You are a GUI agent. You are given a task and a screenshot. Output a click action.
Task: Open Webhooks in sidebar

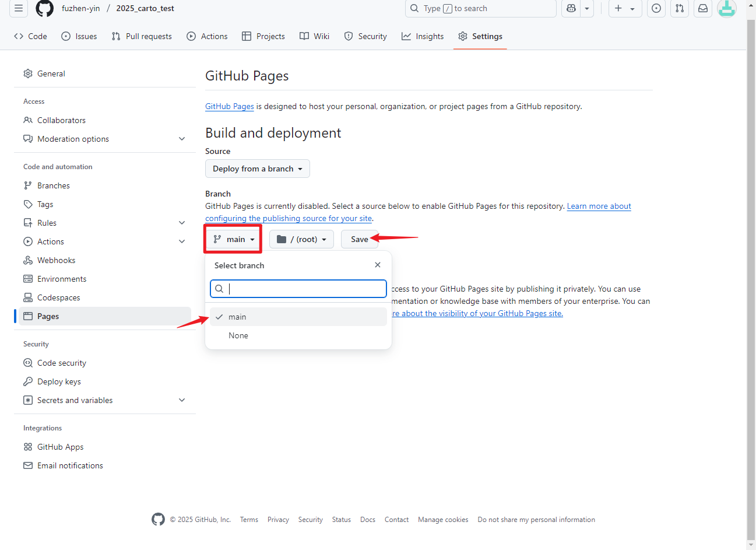pos(105,260)
